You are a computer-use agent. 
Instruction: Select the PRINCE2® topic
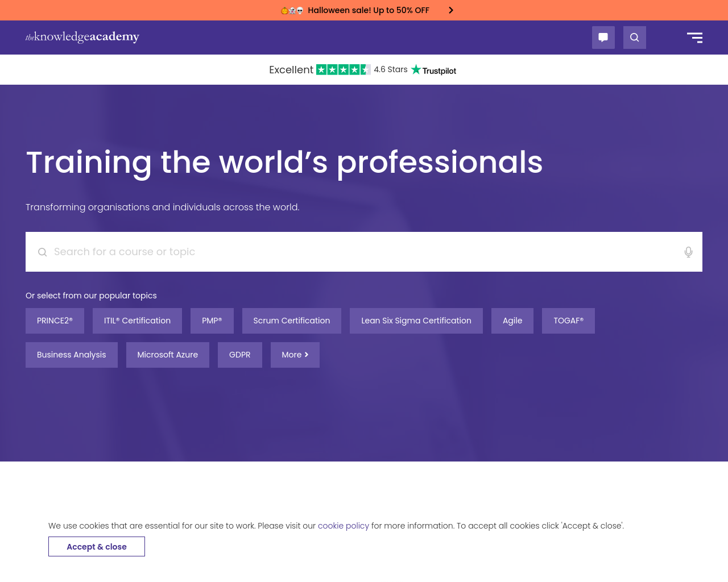click(55, 321)
